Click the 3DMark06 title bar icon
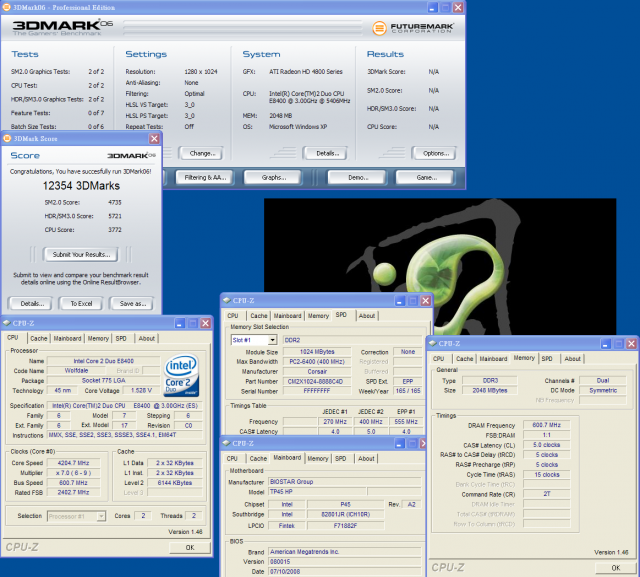 pos(7,7)
